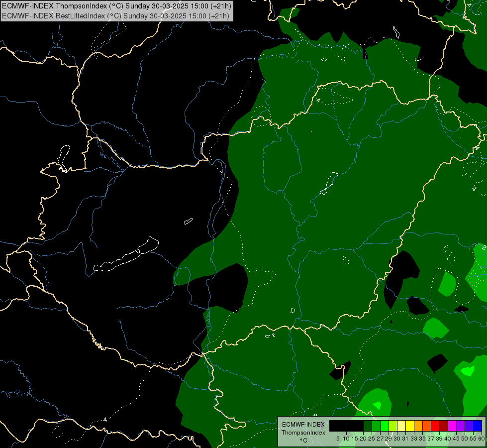Click the ECMWF-INDEX label in legend
Image resolution: width=487 pixels, height=448 pixels.
click(x=303, y=425)
